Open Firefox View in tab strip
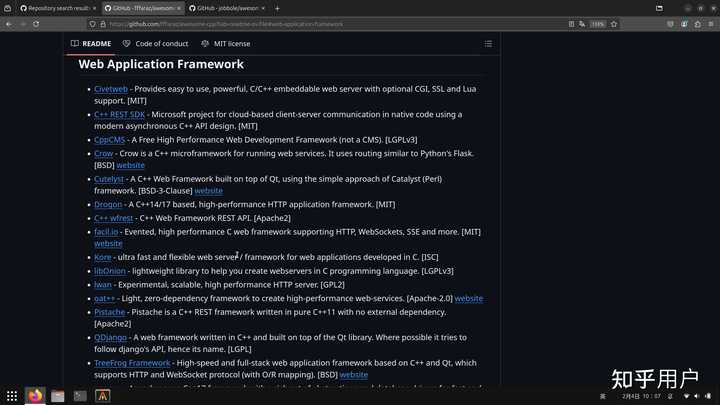This screenshot has height=405, width=720. [7, 8]
